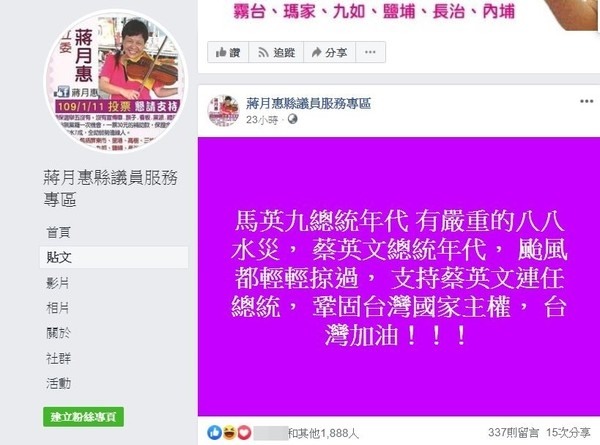Click the red heart love reaction icon
600x445 pixels.
pyautogui.click(x=244, y=433)
